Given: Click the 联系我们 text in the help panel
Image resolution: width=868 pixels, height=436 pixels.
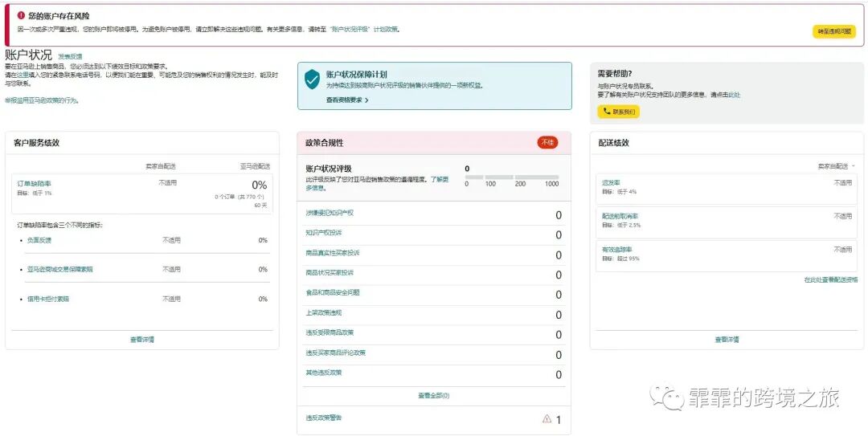Looking at the screenshot, I should [623, 112].
